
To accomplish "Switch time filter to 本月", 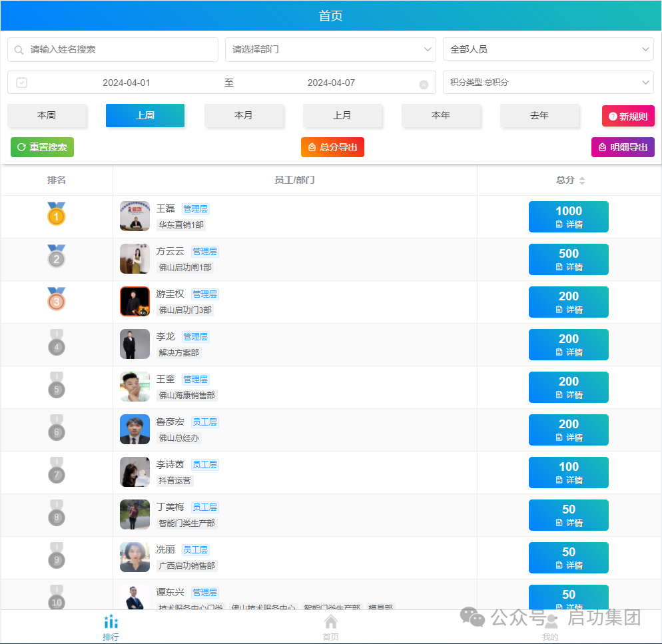I will (244, 115).
